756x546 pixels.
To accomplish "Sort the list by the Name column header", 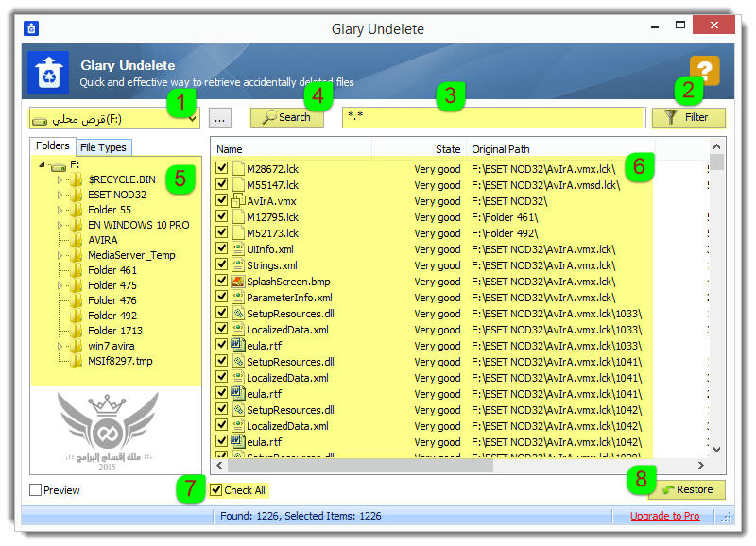I will [x=291, y=149].
